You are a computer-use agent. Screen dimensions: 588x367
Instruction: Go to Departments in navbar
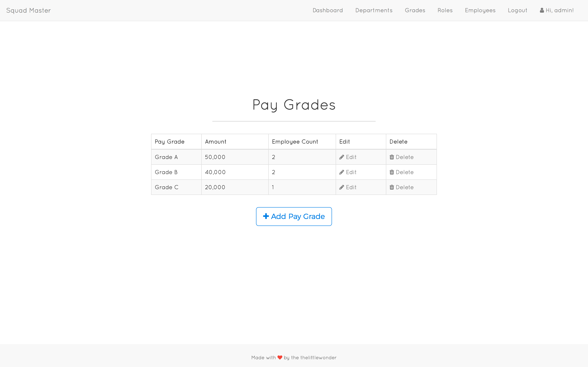pos(374,10)
